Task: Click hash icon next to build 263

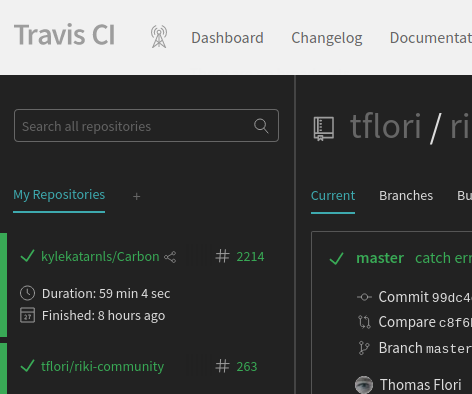Action: coord(222,366)
